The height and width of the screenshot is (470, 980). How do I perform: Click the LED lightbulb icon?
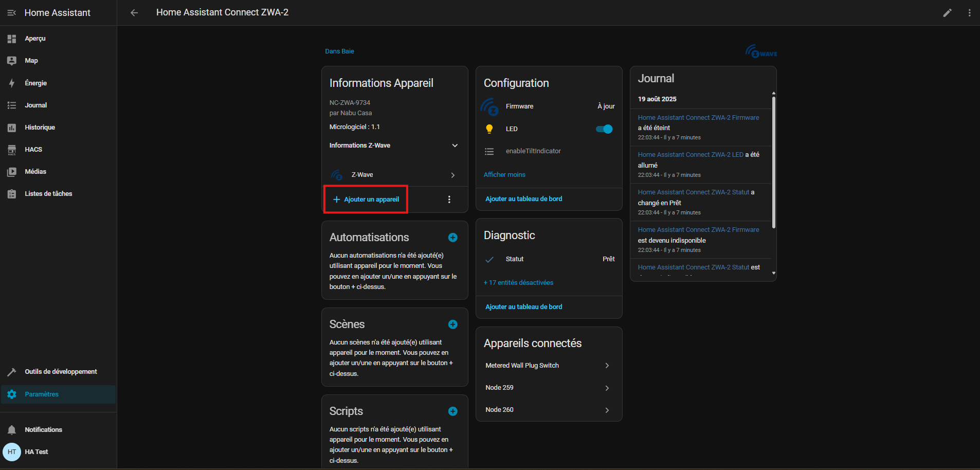click(x=489, y=129)
